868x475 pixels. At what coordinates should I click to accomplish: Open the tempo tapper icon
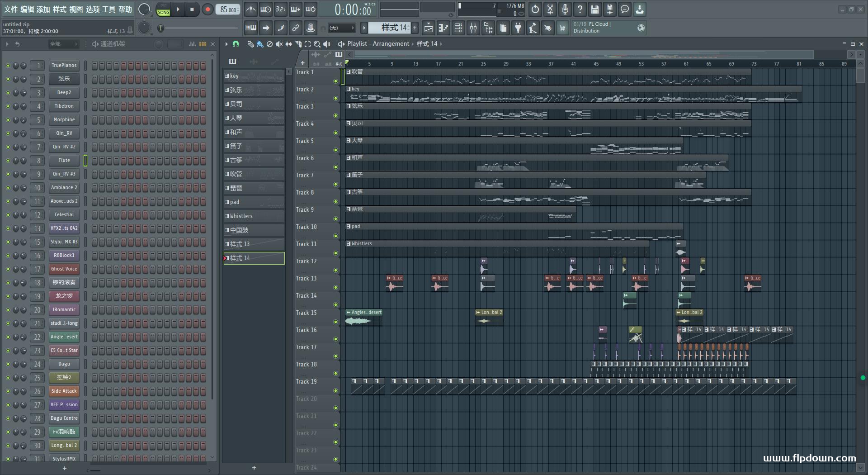(x=533, y=28)
